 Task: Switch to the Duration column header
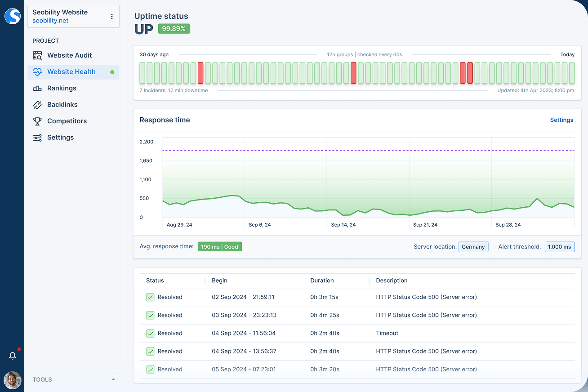point(322,280)
